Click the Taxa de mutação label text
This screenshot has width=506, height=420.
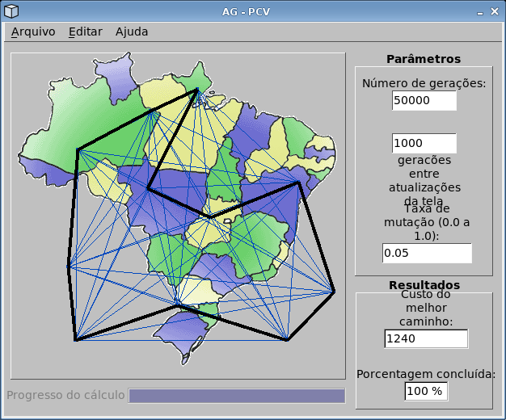pos(424,222)
